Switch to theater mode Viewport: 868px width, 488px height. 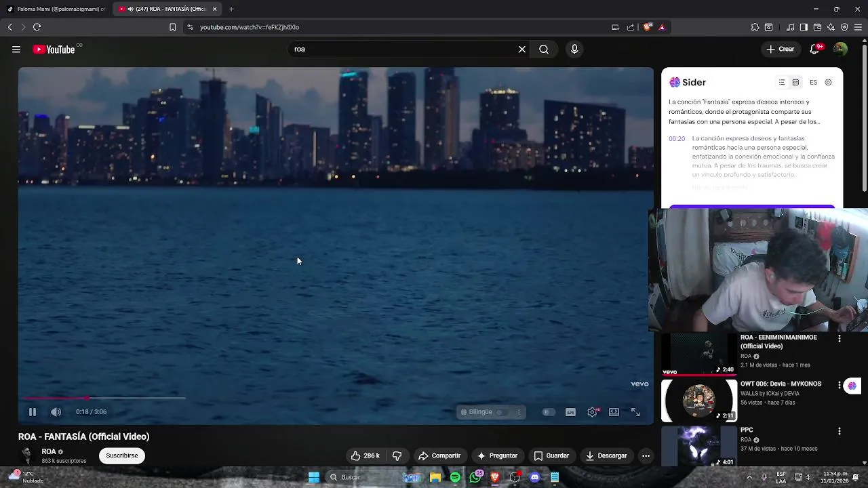coord(614,412)
